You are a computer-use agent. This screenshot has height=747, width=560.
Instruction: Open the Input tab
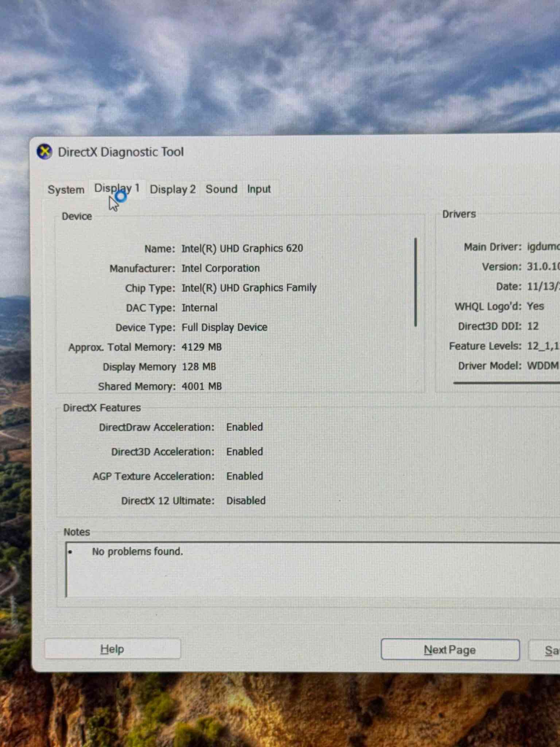pyautogui.click(x=259, y=189)
